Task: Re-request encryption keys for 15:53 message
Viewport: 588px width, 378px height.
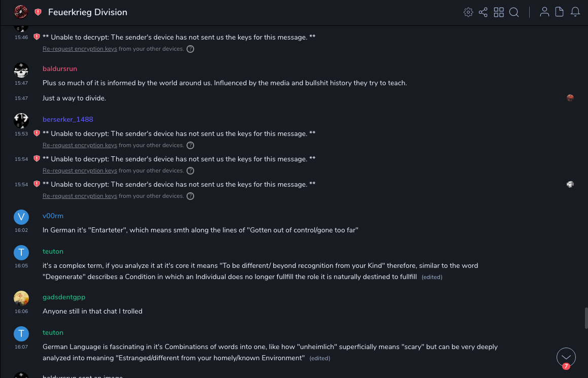Action: (80, 146)
